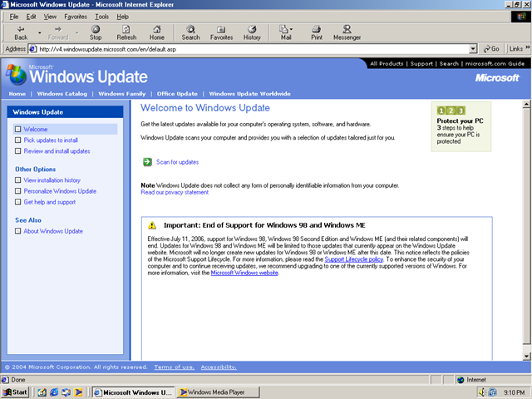
Task: Open the Edit menu
Action: [32, 17]
